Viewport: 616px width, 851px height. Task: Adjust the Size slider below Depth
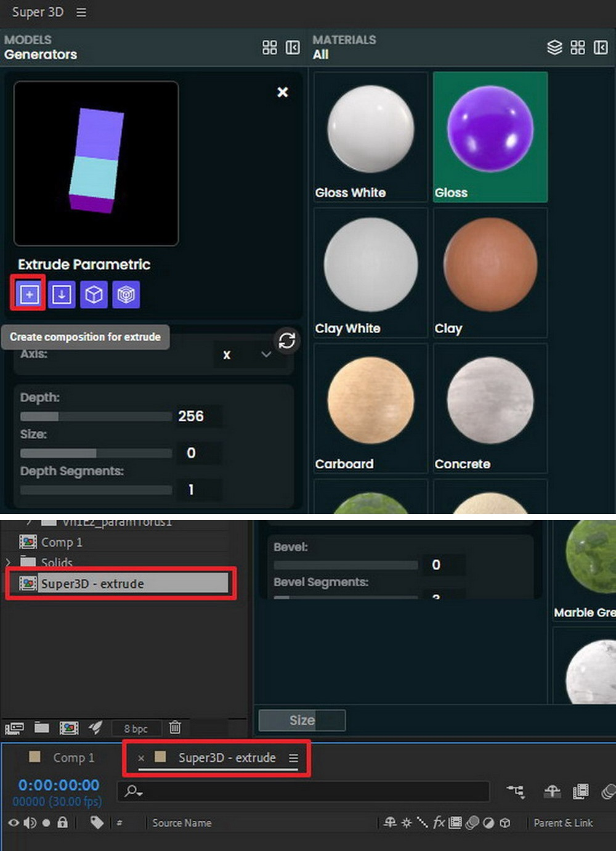96,454
